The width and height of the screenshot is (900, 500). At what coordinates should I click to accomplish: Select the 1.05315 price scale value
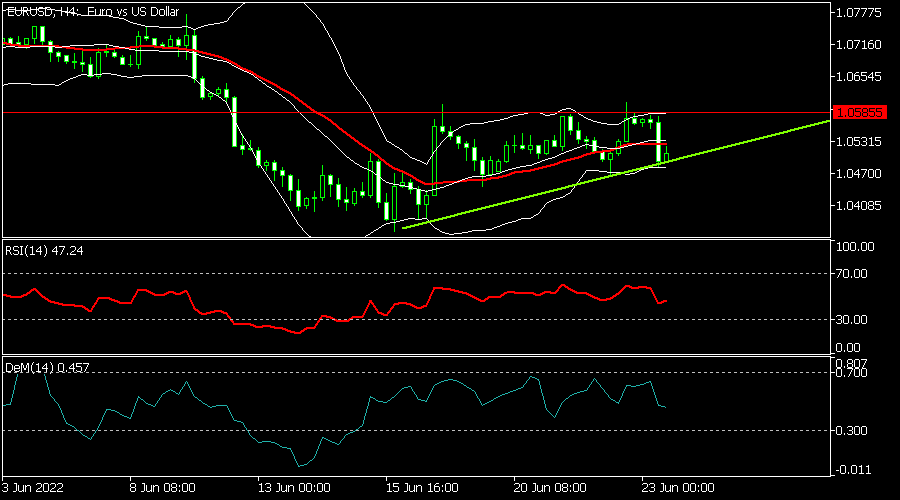click(x=859, y=141)
